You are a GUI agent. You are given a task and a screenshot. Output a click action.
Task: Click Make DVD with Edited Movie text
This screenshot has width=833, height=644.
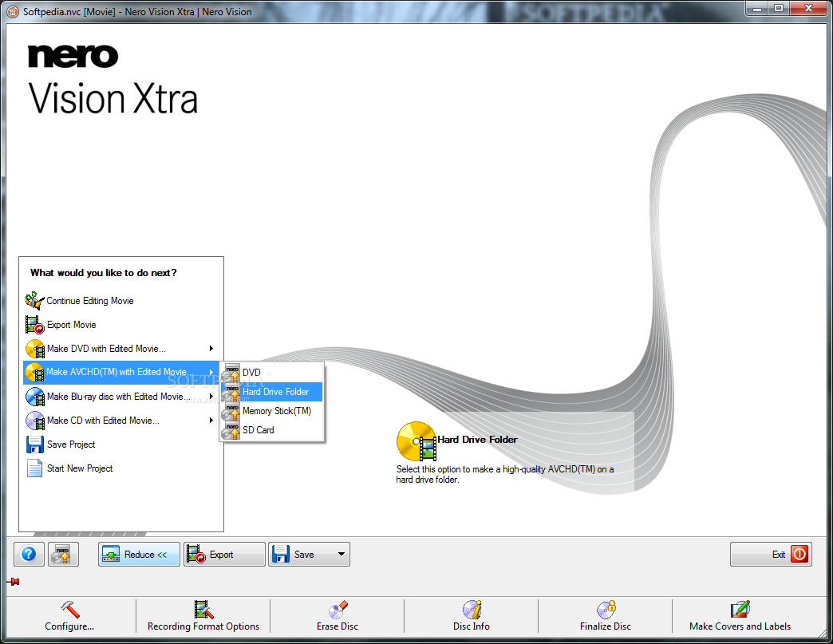(x=106, y=349)
